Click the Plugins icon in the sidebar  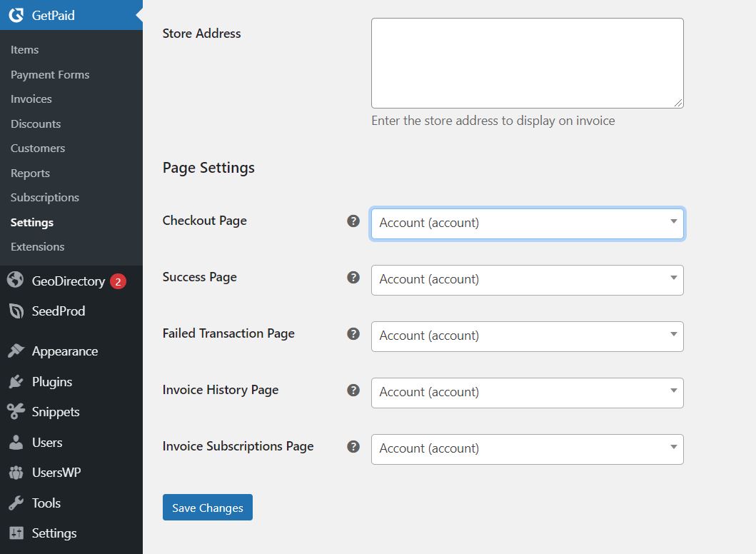coord(16,381)
